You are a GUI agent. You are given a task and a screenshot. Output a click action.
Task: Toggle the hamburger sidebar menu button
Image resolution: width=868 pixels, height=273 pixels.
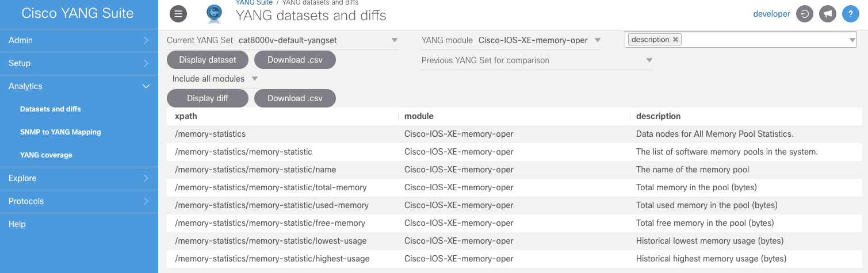(178, 14)
